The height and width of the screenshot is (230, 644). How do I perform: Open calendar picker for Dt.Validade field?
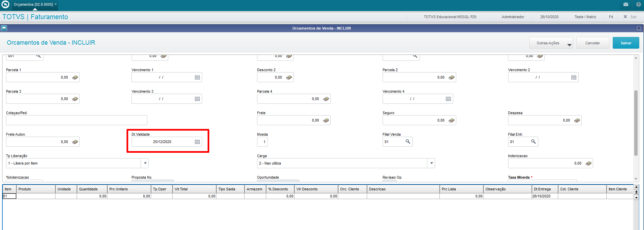pos(197,142)
